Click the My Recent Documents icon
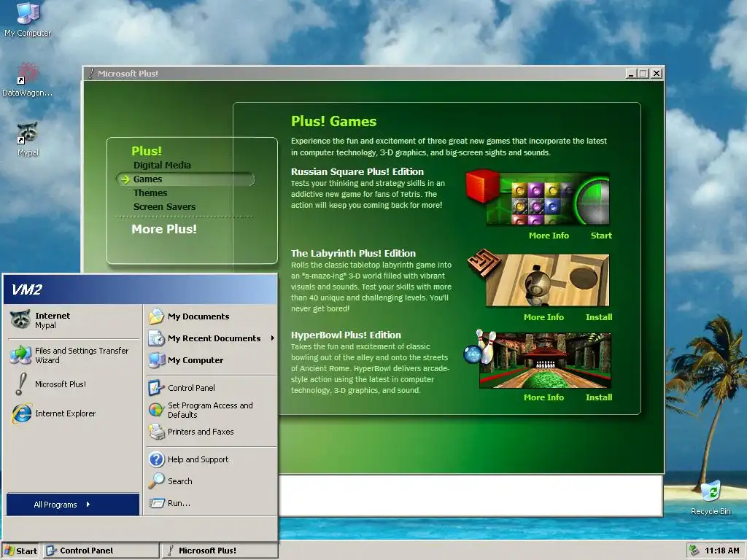 (x=156, y=338)
